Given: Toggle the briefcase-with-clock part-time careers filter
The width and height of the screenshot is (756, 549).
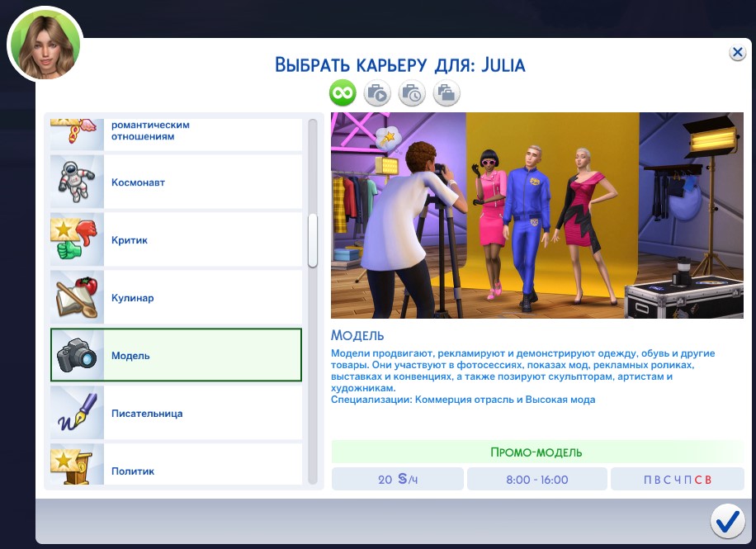Looking at the screenshot, I should pyautogui.click(x=411, y=92).
